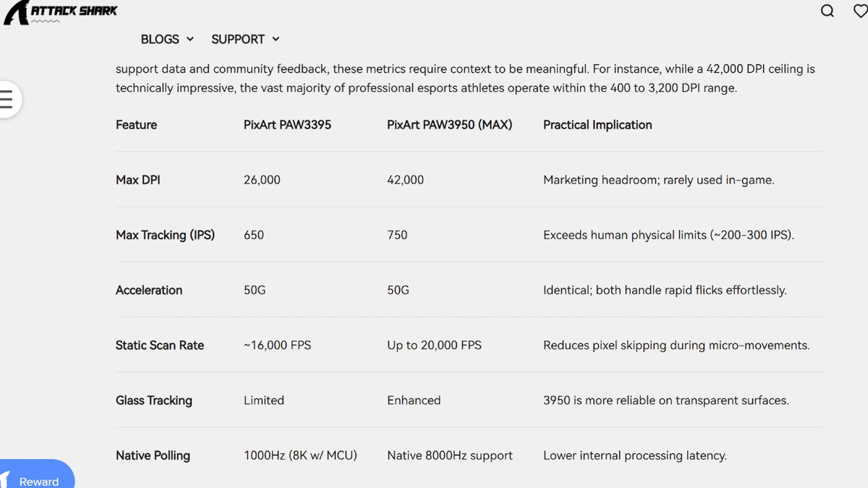Screen dimensions: 868x488
Task: Click the Practical Implication column header
Action: click(597, 124)
